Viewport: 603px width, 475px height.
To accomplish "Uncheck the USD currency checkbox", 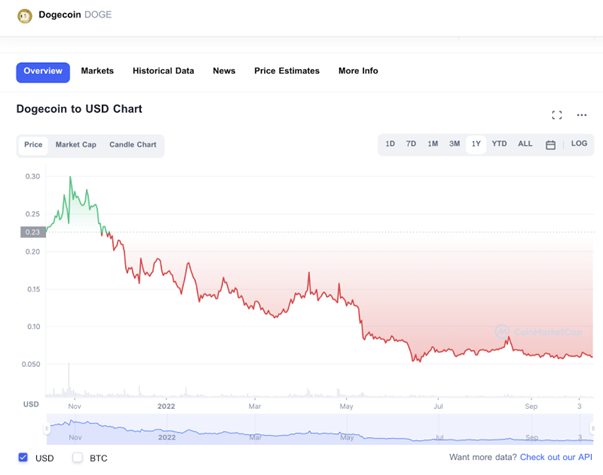I will tap(23, 457).
